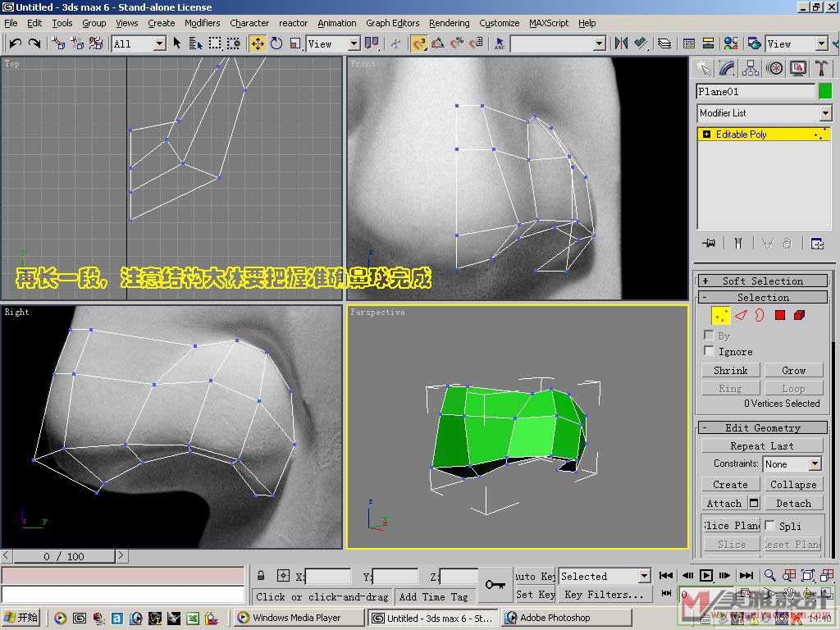Viewport: 840px width, 630px height.
Task: Click the green object color swatch
Action: click(x=825, y=91)
